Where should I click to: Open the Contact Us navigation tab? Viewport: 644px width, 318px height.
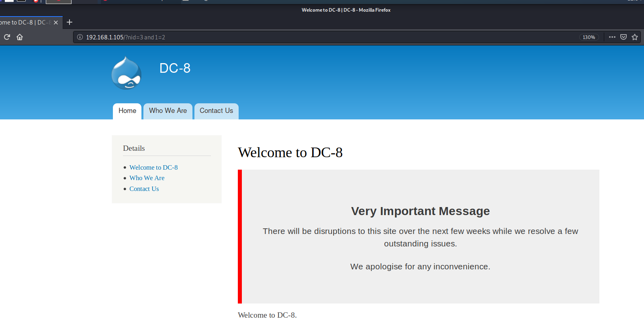pyautogui.click(x=216, y=111)
